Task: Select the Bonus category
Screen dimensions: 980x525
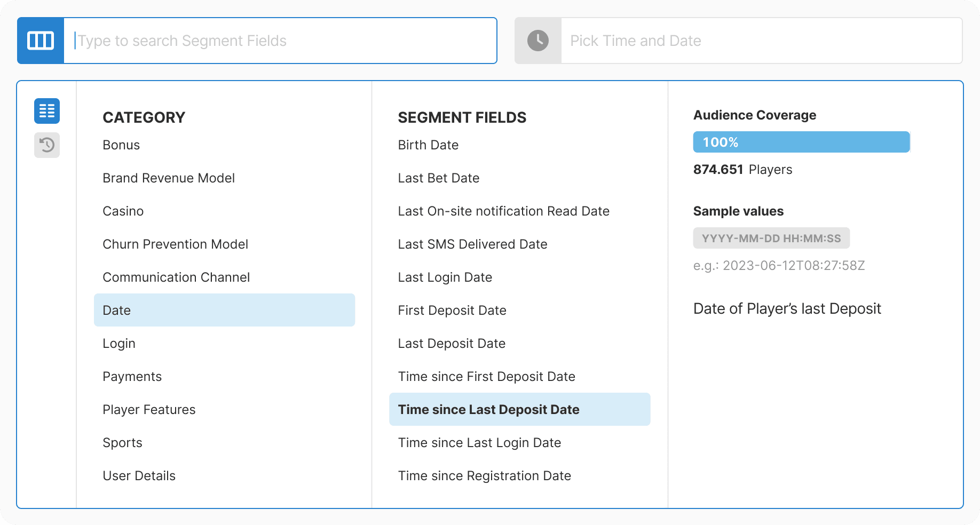Action: pos(121,145)
